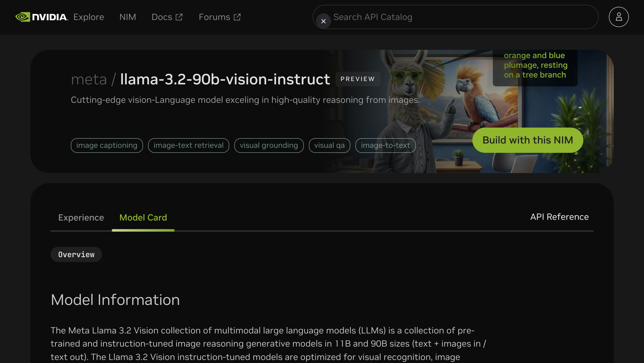Click Build with this NIM button

528,140
